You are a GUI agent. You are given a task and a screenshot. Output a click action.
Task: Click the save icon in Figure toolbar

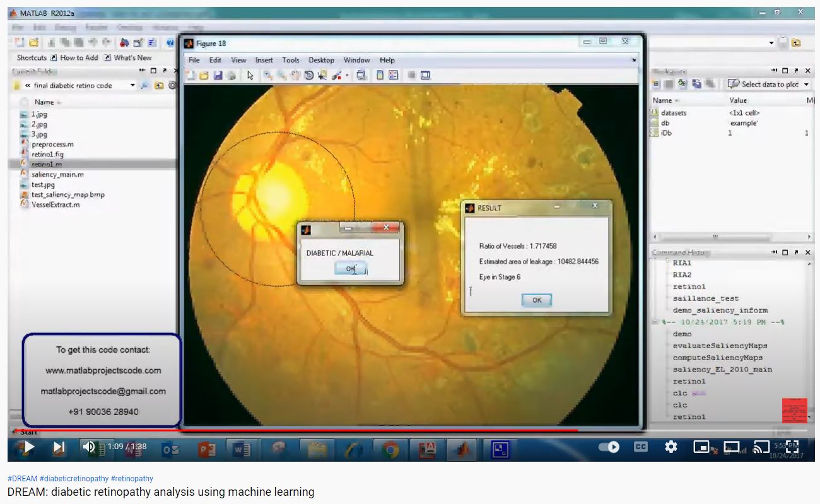(218, 76)
